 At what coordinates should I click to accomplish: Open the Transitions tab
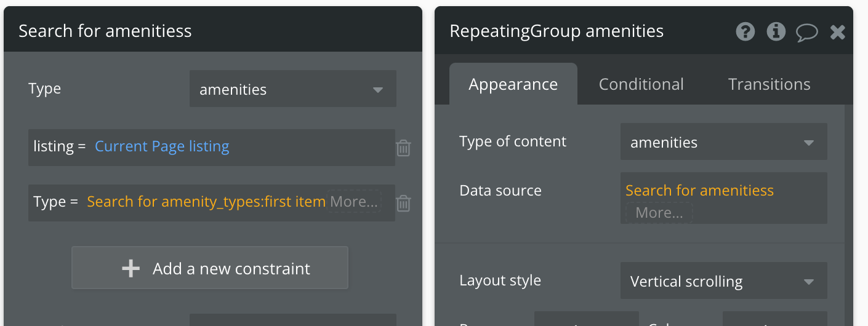(769, 84)
